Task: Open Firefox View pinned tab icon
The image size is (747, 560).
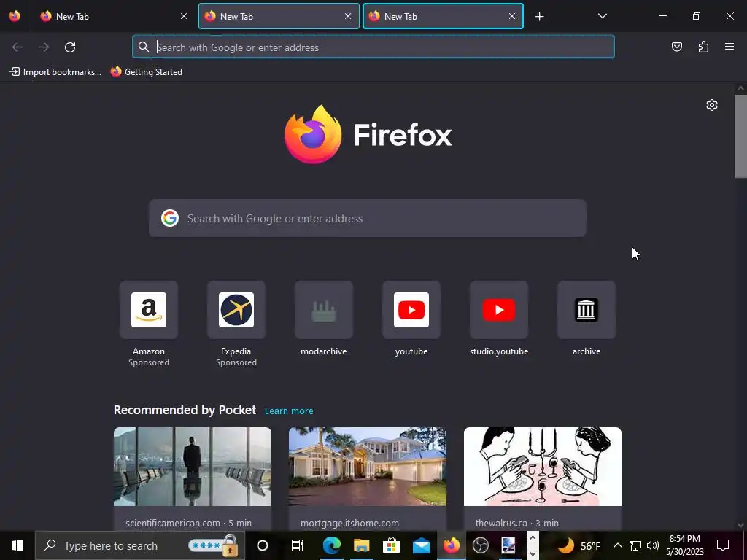Action: coord(15,16)
